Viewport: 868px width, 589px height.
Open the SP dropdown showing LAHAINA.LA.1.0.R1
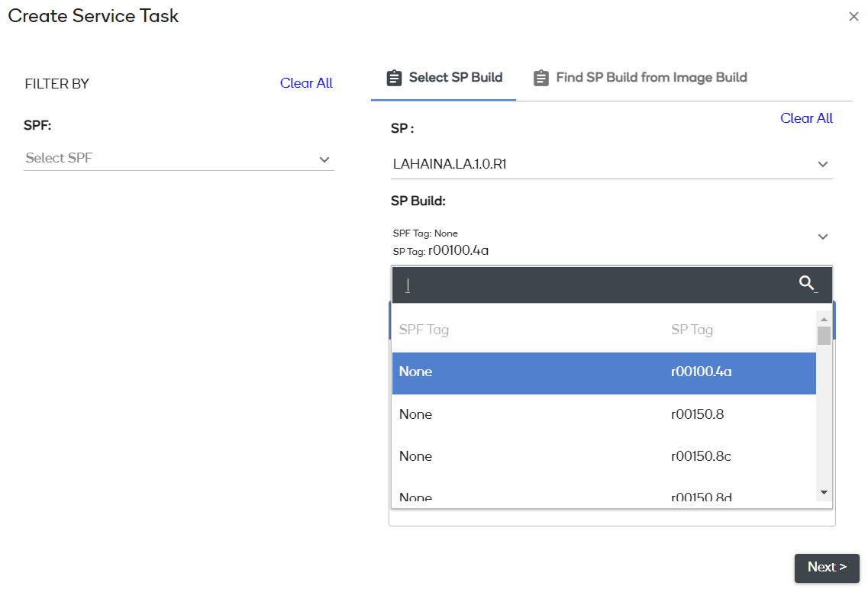822,164
